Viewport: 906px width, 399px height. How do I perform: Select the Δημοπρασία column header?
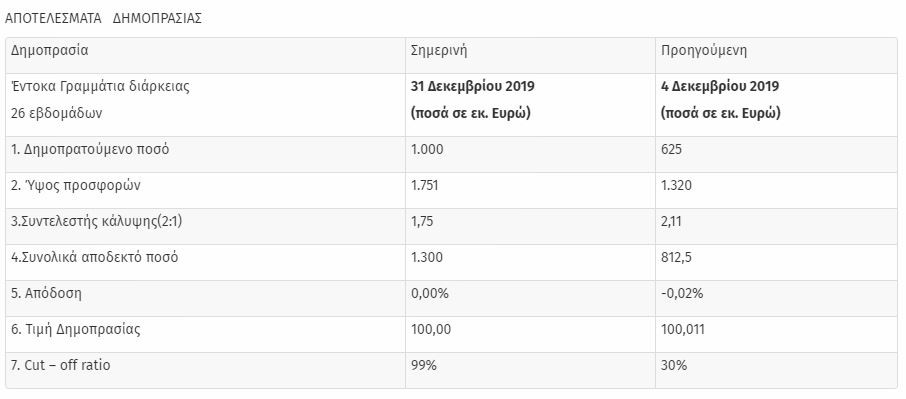(50, 50)
